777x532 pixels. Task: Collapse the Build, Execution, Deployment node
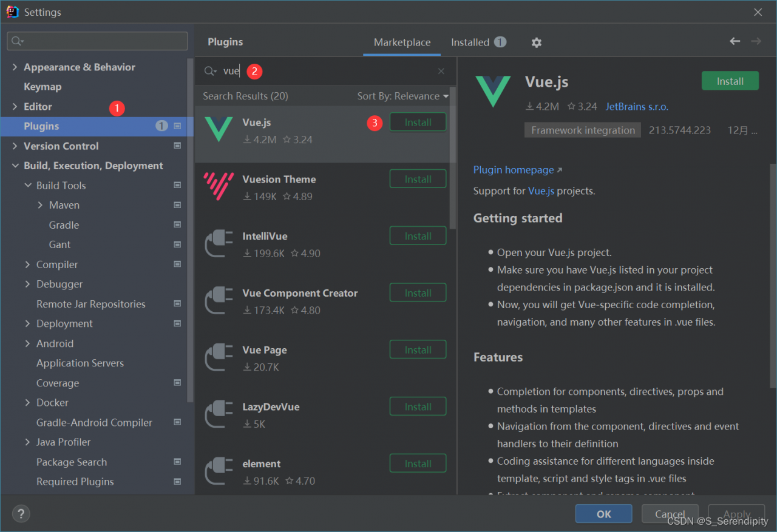coord(15,166)
